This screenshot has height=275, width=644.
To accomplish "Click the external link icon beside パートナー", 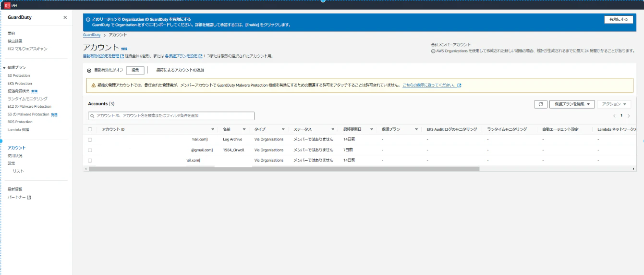I will [29, 198].
